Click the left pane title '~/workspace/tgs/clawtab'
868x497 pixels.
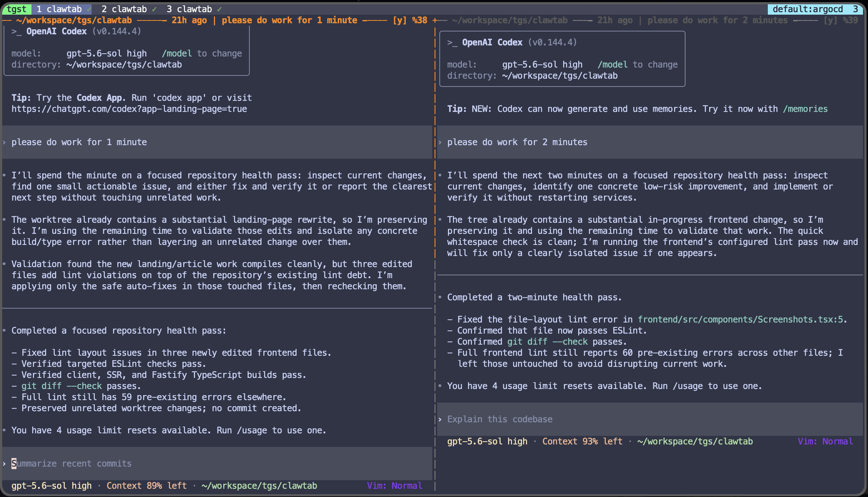coord(74,20)
